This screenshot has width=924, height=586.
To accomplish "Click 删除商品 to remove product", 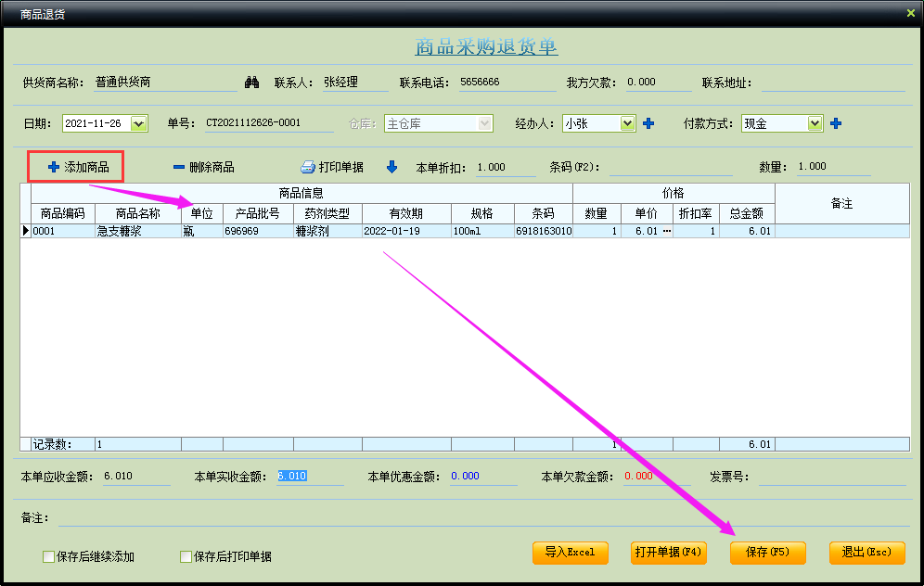I will 204,167.
